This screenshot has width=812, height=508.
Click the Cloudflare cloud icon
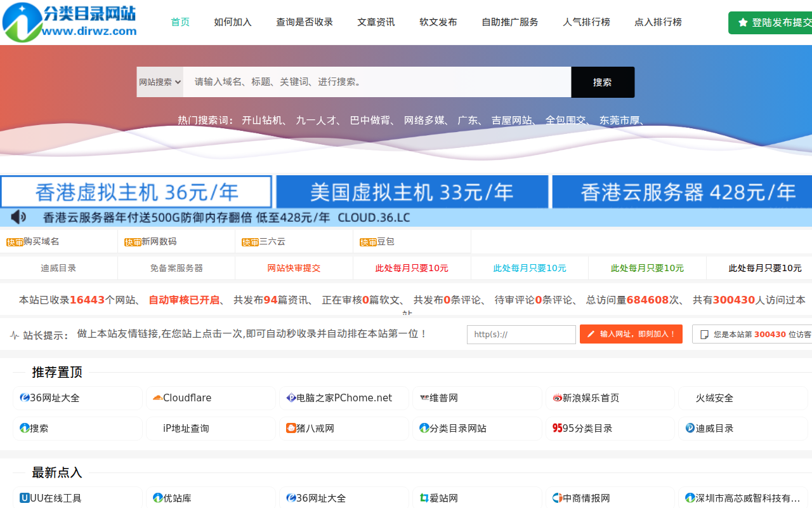pyautogui.click(x=157, y=398)
